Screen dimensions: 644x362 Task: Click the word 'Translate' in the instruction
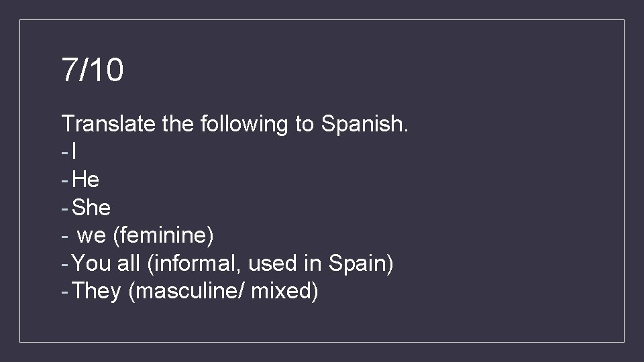tap(108, 124)
